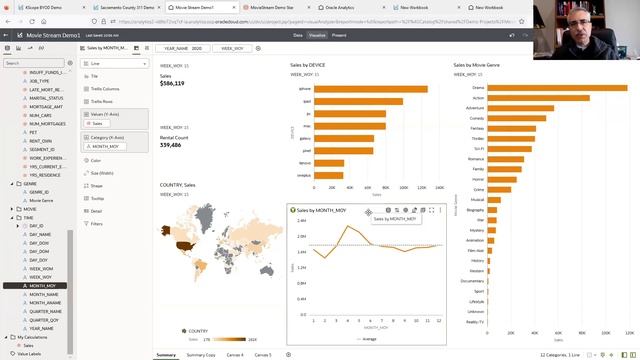The image size is (640, 360).
Task: Maximize the Sales by MONTH_MOY chart
Action: [x=431, y=210]
